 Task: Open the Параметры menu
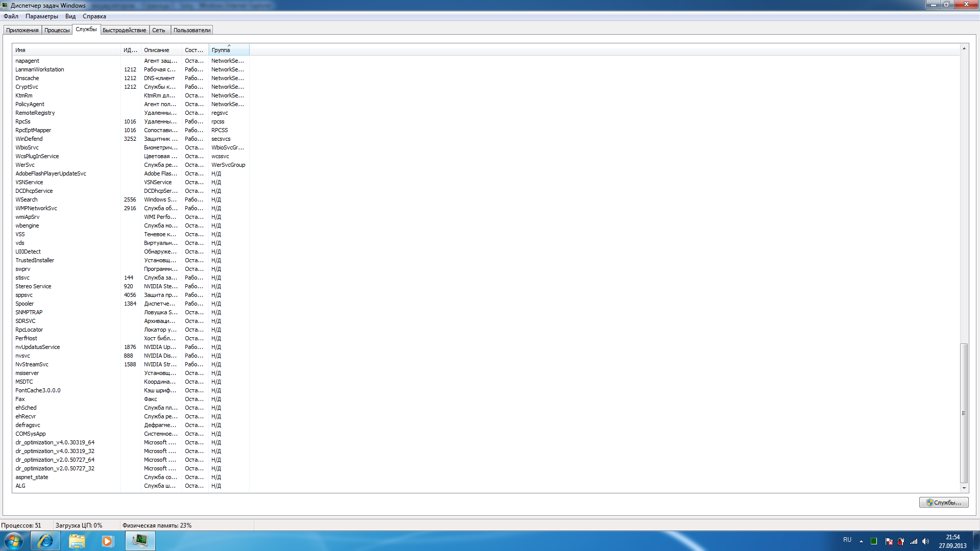click(42, 16)
